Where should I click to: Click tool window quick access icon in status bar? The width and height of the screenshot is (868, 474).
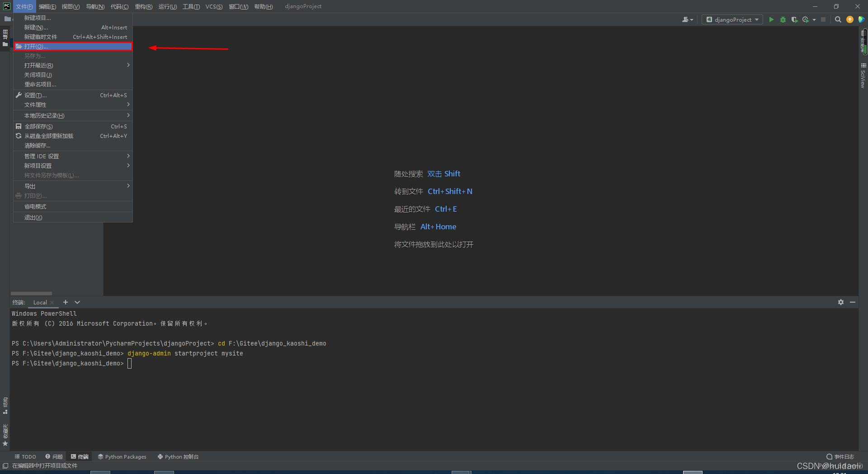click(x=5, y=465)
